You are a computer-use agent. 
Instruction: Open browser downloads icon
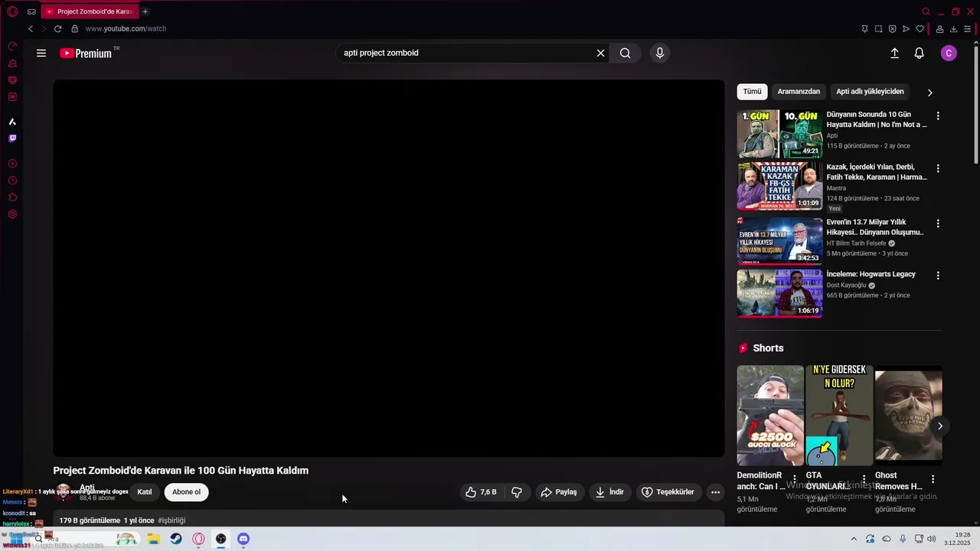click(x=953, y=28)
